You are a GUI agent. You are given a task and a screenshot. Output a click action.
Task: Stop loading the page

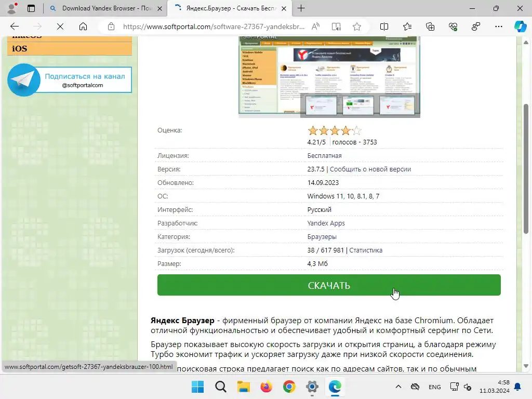pos(60,26)
